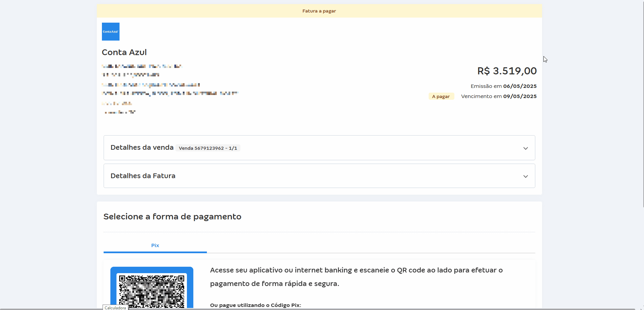Click the Pix QR code image
Viewport: 644px width, 310px height.
[152, 291]
